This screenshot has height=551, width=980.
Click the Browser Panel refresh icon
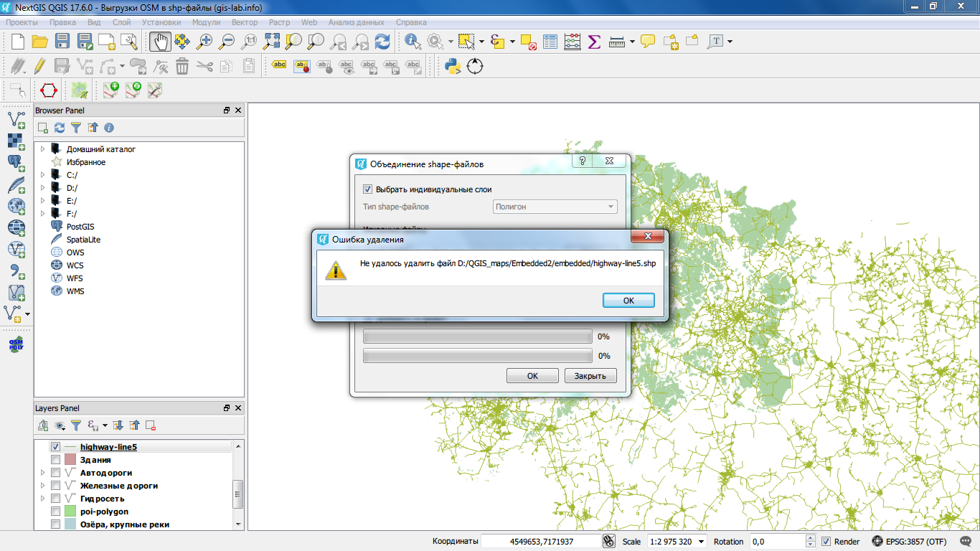60,128
